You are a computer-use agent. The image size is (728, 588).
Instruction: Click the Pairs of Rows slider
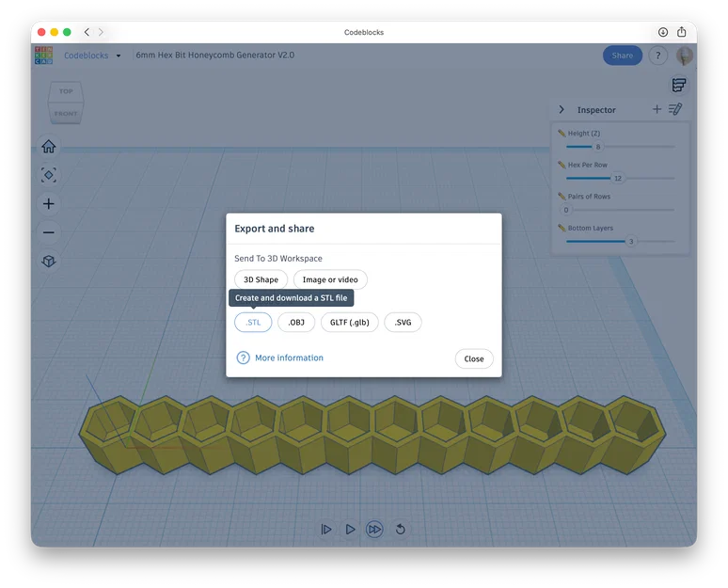620,210
